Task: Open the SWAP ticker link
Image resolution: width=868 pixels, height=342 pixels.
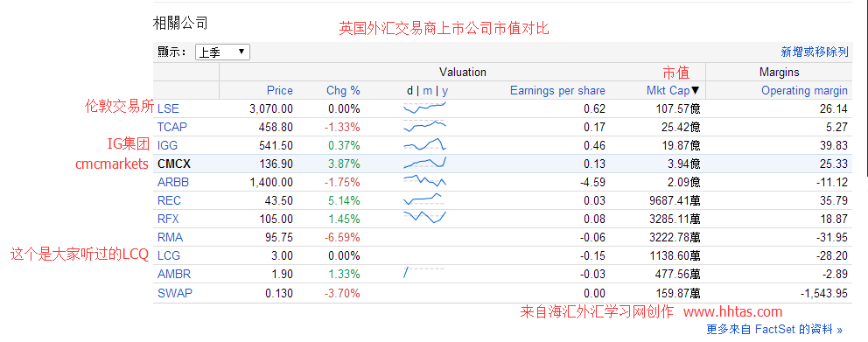Action: [175, 293]
